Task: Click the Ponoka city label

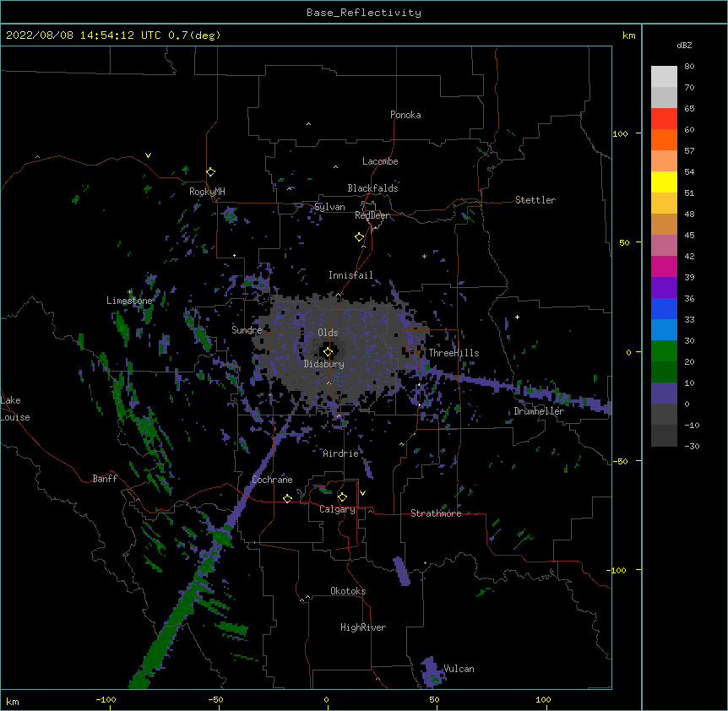Action: [405, 115]
